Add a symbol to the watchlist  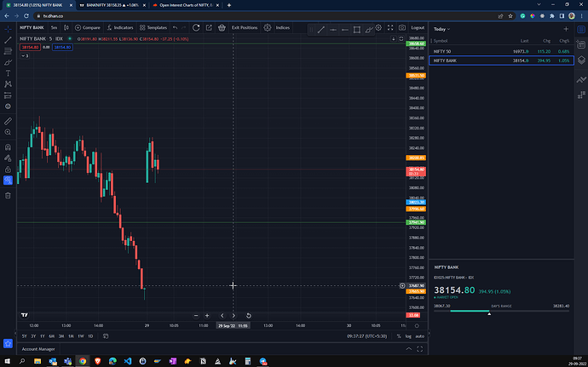(566, 29)
